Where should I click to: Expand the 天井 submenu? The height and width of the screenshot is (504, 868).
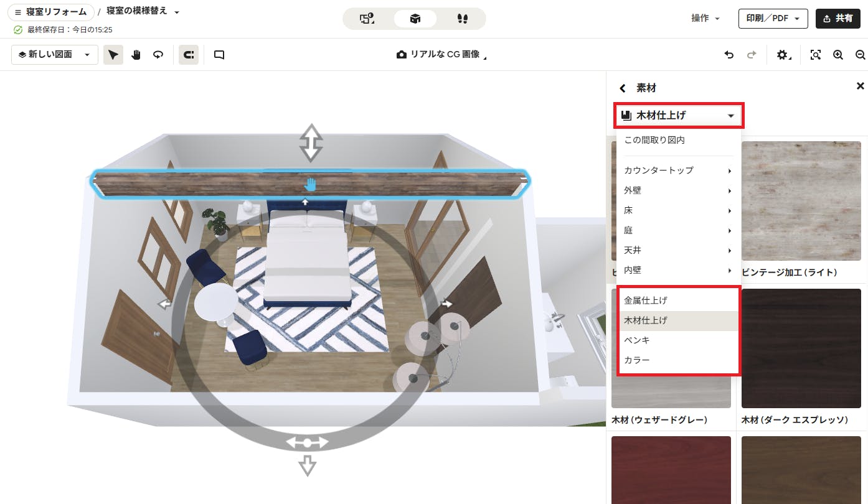point(678,250)
